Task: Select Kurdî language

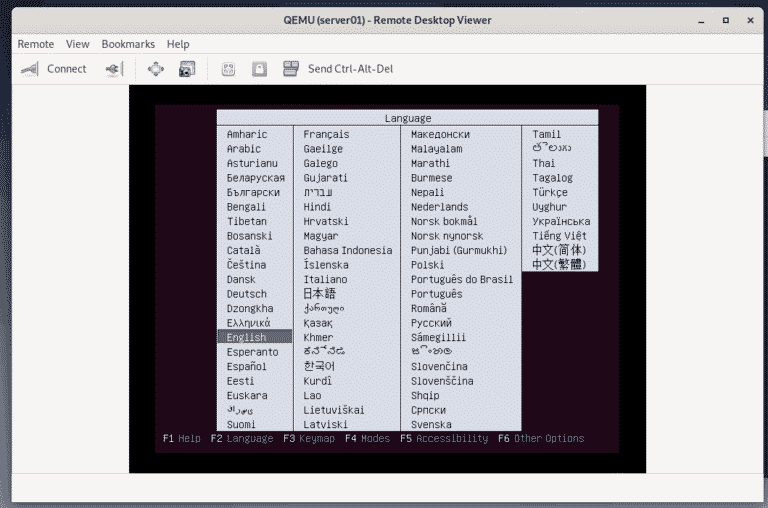Action: click(317, 381)
